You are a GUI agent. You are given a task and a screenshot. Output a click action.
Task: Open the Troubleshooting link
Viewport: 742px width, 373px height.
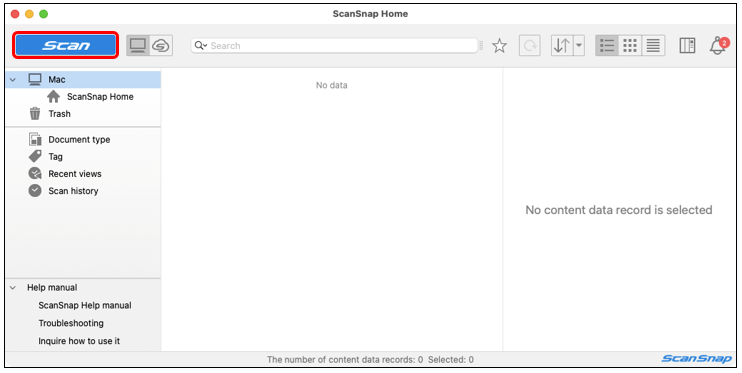(71, 323)
